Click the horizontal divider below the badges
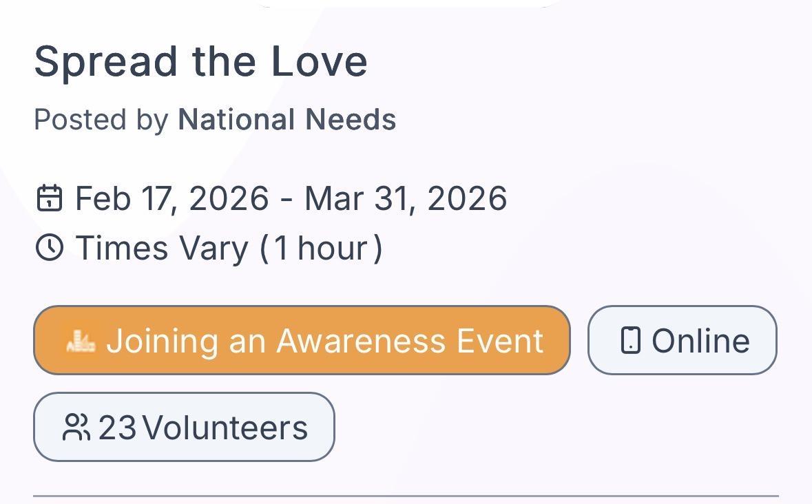This screenshot has height=504, width=812. (406, 495)
